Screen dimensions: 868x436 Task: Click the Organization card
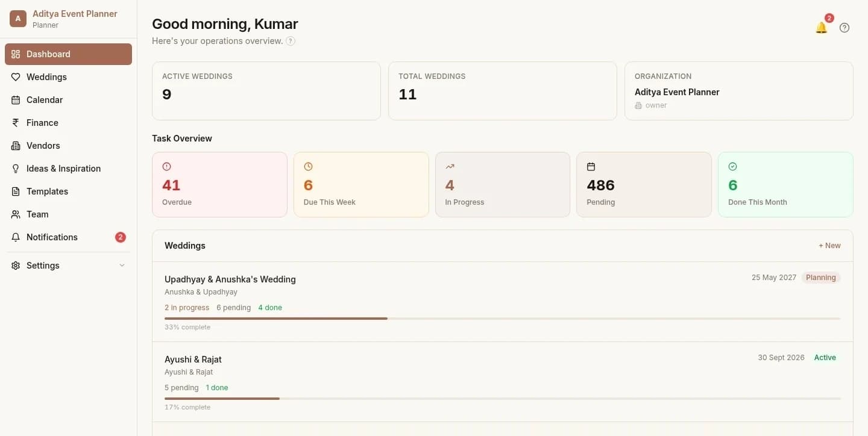click(739, 91)
